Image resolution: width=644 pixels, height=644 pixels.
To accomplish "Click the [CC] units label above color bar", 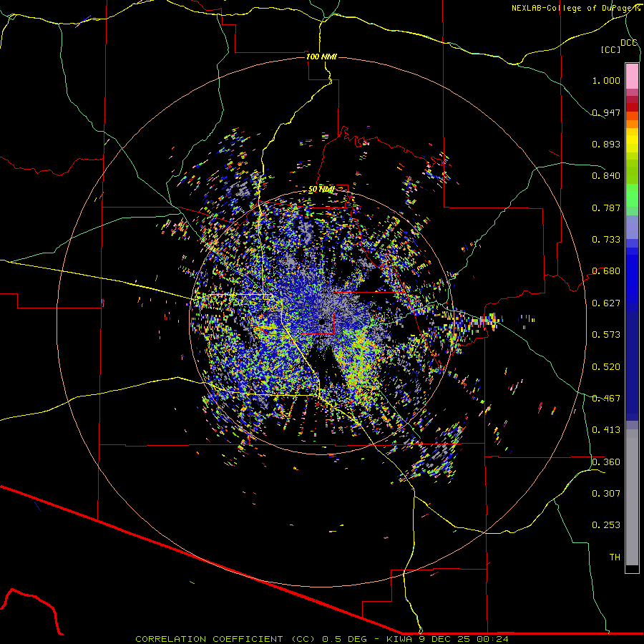I will tap(610, 49).
